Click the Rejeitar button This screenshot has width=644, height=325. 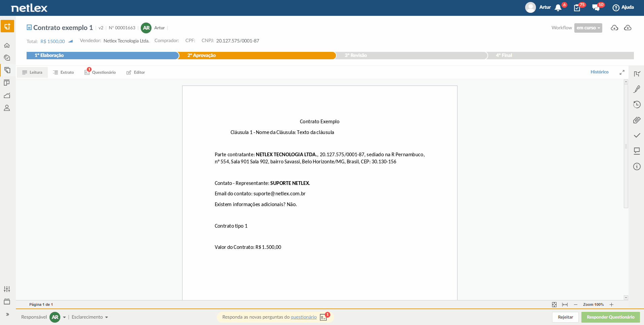(x=565, y=317)
